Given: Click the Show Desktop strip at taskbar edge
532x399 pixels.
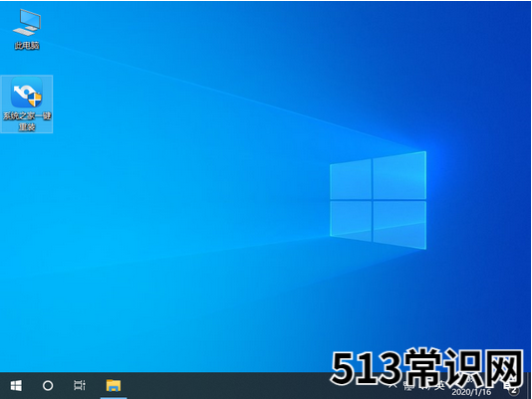Looking at the screenshot, I should click(529, 385).
